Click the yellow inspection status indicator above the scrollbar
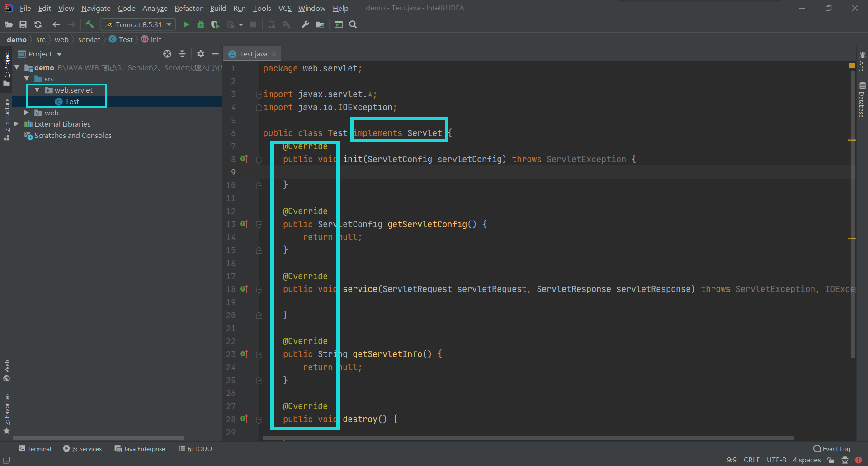The height and width of the screenshot is (466, 868). pyautogui.click(x=852, y=66)
